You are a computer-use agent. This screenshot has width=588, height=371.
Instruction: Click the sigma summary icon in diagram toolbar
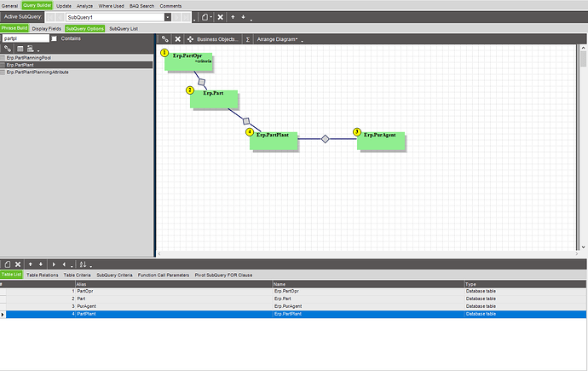coord(248,39)
